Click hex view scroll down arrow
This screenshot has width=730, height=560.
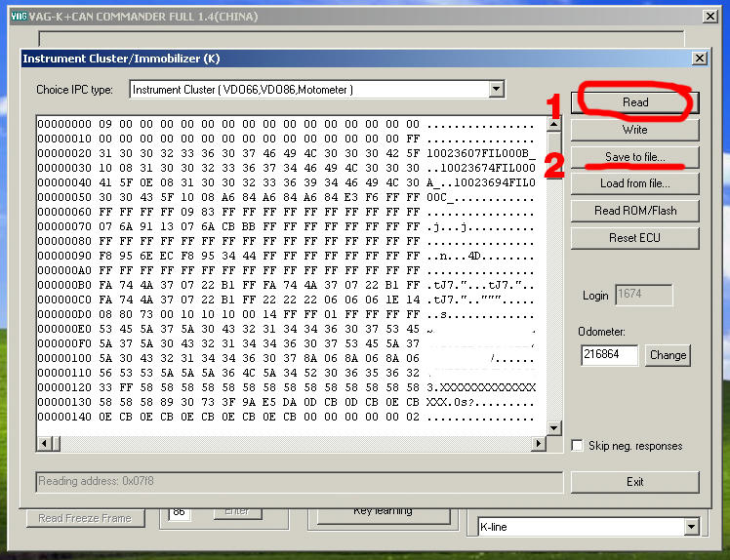[x=553, y=428]
